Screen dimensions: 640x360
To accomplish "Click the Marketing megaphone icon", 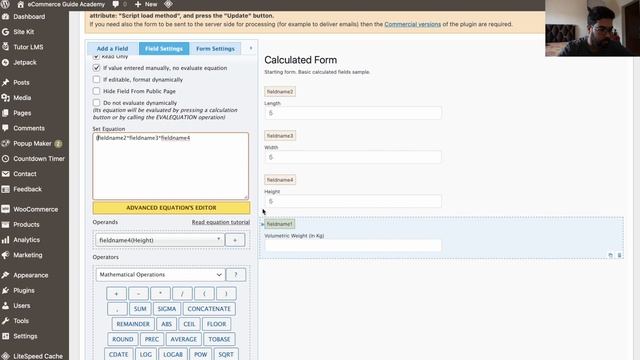I will (5, 255).
